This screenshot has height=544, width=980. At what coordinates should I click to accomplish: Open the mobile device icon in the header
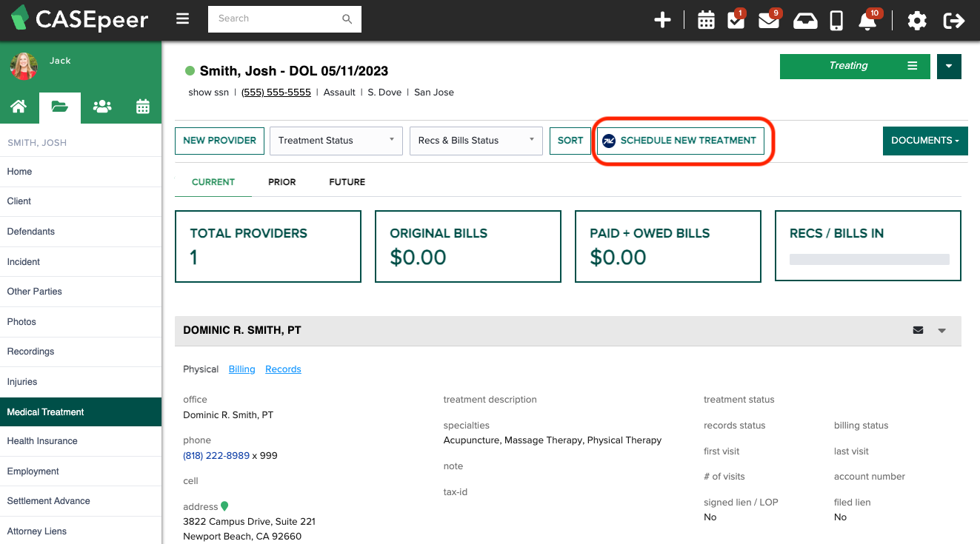tap(836, 19)
